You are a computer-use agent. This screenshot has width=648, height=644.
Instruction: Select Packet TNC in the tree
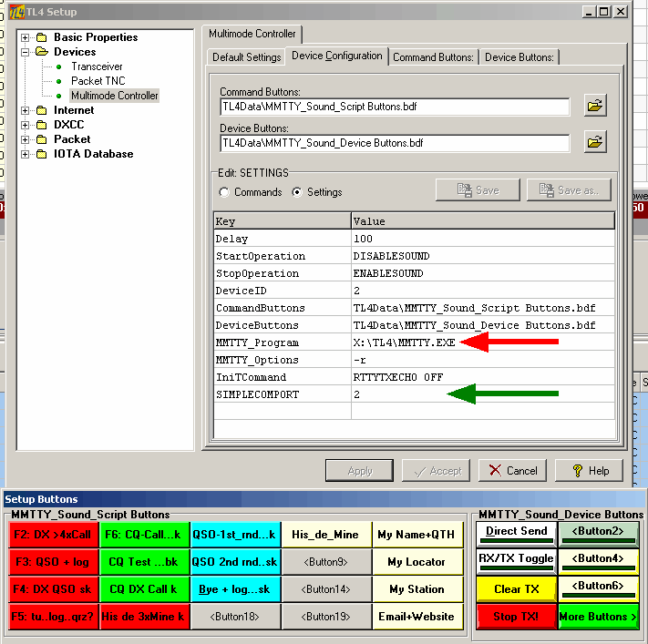[x=98, y=81]
